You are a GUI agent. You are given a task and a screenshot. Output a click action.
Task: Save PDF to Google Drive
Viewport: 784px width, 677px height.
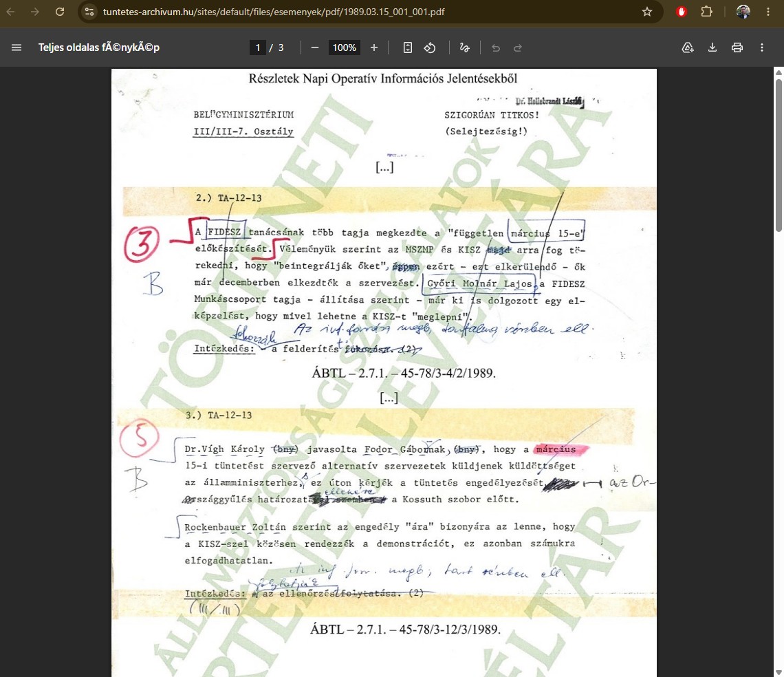[x=688, y=47]
